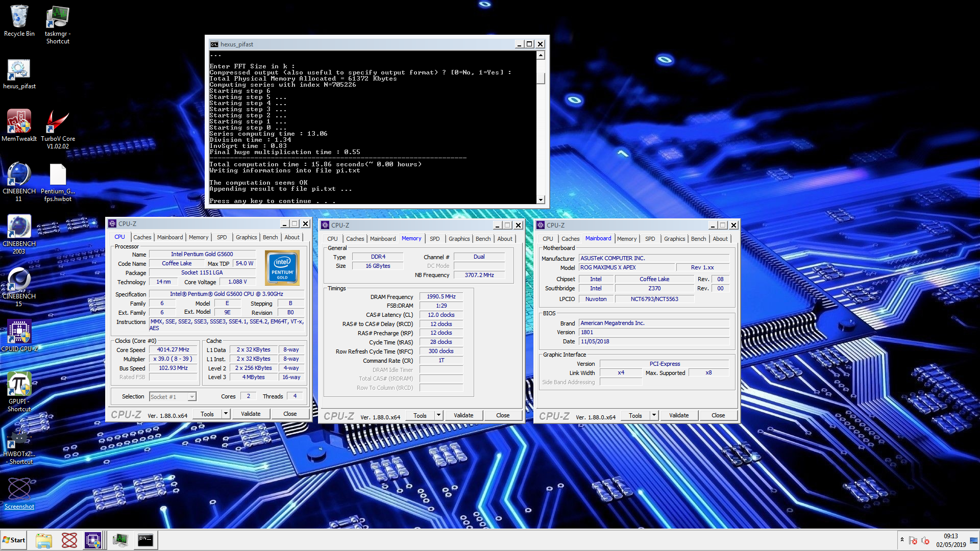Open Bench tab in right CPU-Z window
The height and width of the screenshot is (551, 980).
698,239
